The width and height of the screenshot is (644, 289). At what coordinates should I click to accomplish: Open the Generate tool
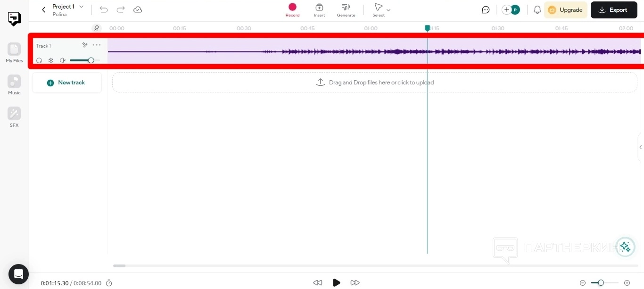tap(346, 10)
